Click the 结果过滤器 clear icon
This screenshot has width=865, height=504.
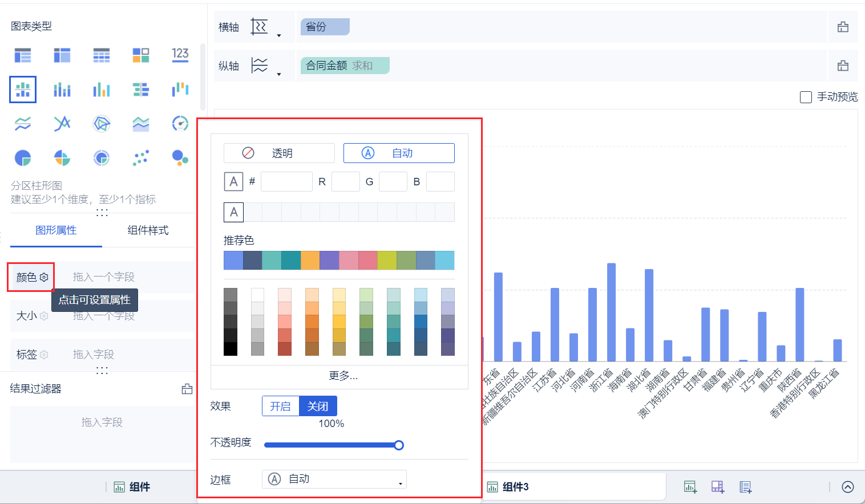[187, 389]
